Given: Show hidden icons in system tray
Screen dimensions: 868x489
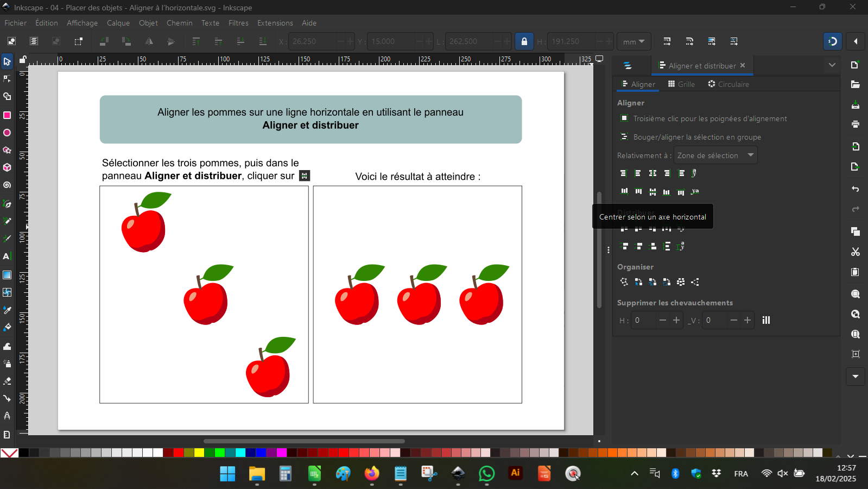Looking at the screenshot, I should point(634,474).
